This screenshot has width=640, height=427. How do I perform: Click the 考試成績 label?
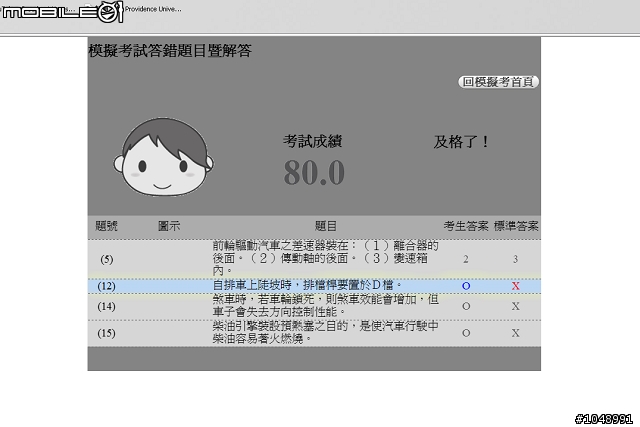313,141
